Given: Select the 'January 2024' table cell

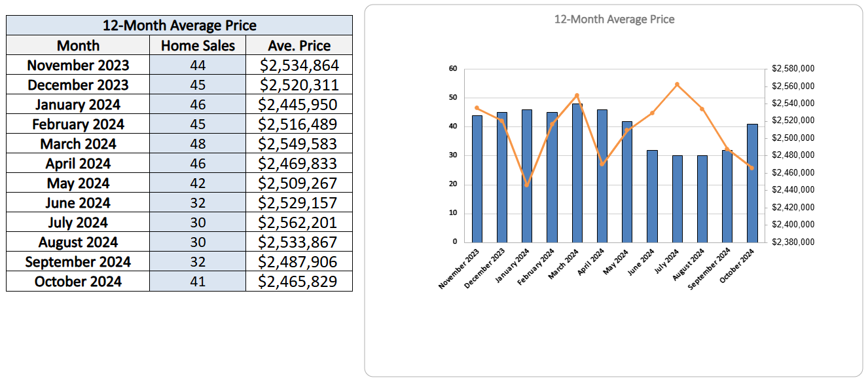Looking at the screenshot, I should (x=78, y=104).
